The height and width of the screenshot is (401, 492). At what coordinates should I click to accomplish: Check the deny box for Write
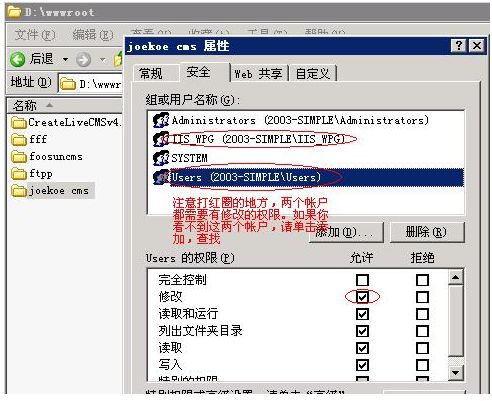pyautogui.click(x=422, y=365)
